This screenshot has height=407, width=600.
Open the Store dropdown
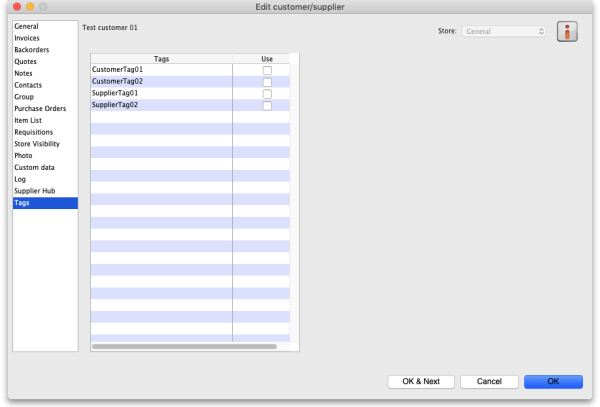(x=504, y=31)
